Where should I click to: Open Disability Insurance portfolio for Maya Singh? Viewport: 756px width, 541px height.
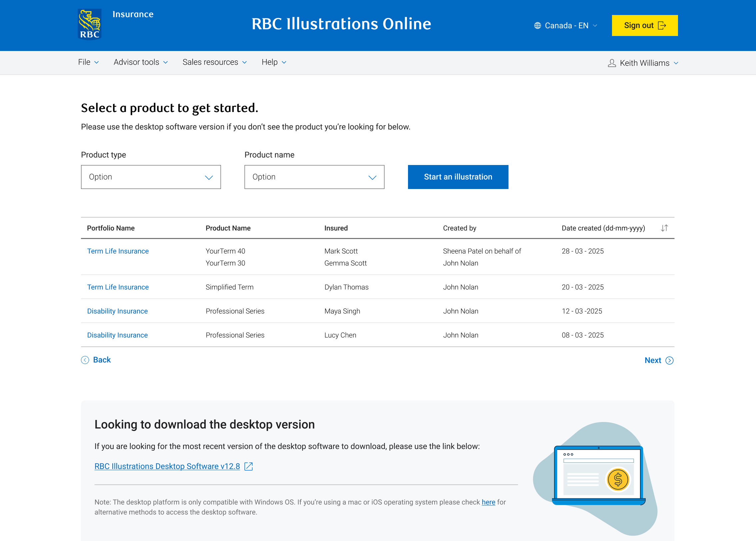(x=117, y=311)
